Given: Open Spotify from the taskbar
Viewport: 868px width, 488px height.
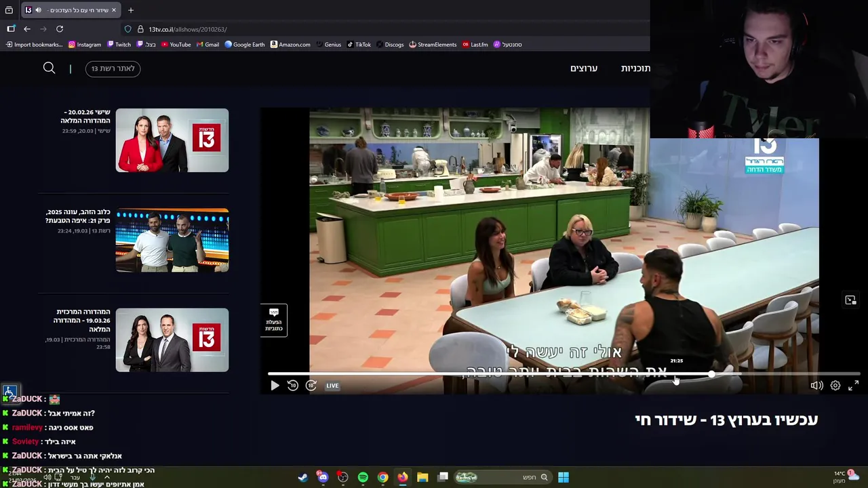Looking at the screenshot, I should 363,477.
